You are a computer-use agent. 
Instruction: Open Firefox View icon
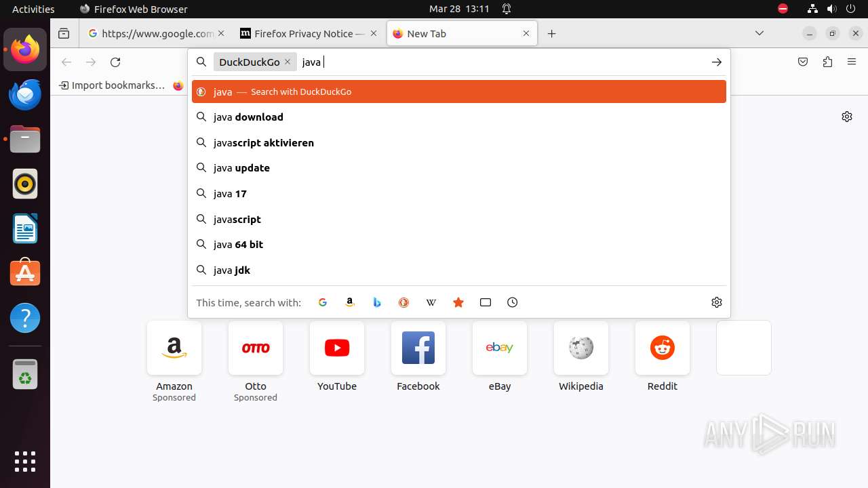pyautogui.click(x=64, y=33)
